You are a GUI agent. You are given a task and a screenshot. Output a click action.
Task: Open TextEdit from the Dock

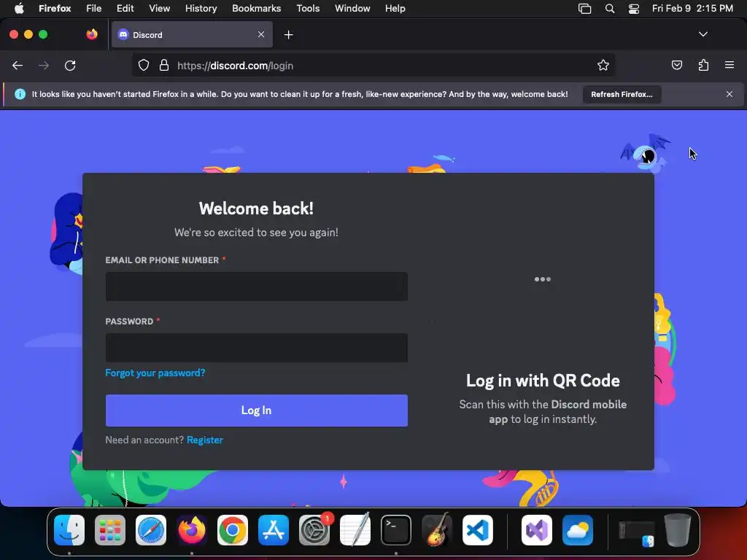pyautogui.click(x=355, y=530)
